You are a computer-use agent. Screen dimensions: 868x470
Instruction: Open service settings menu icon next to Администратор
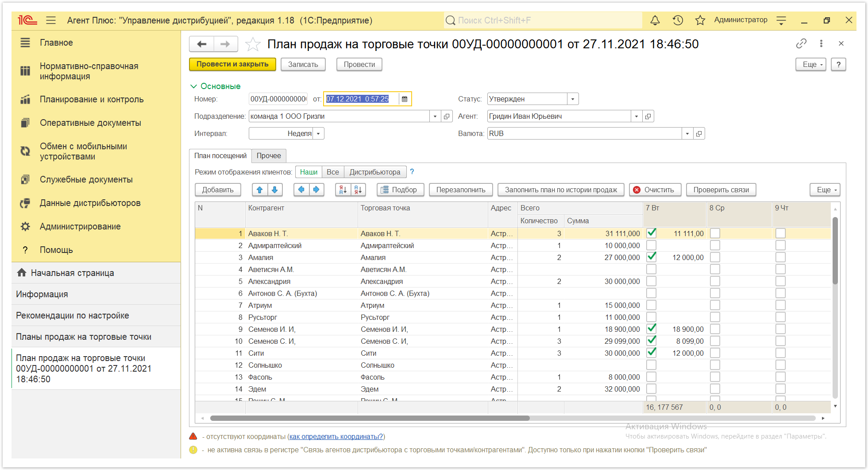pos(781,20)
